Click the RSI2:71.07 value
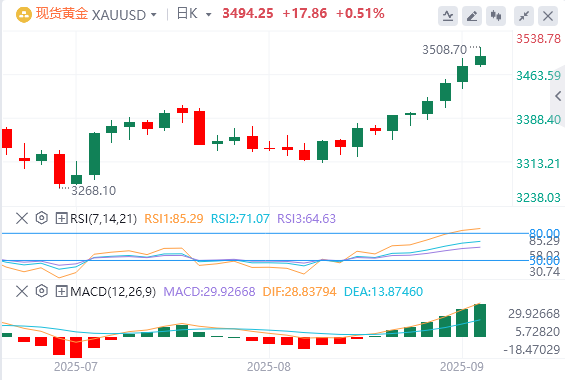 pos(240,219)
